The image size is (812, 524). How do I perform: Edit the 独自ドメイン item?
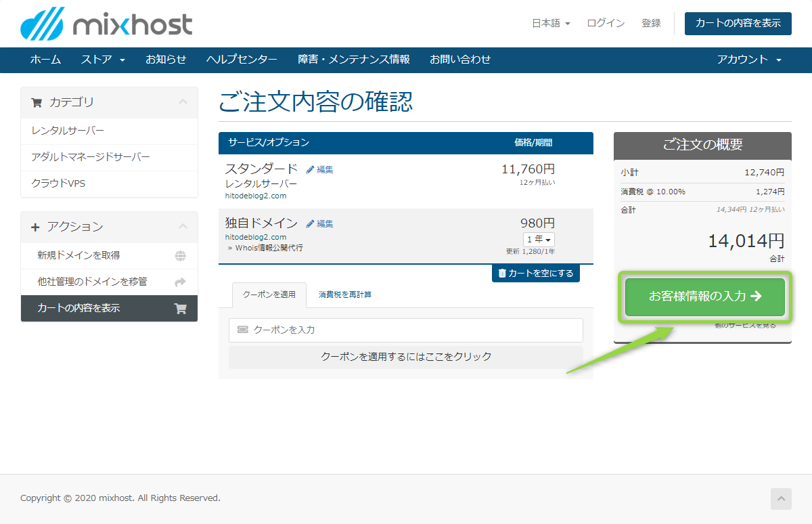pos(319,224)
